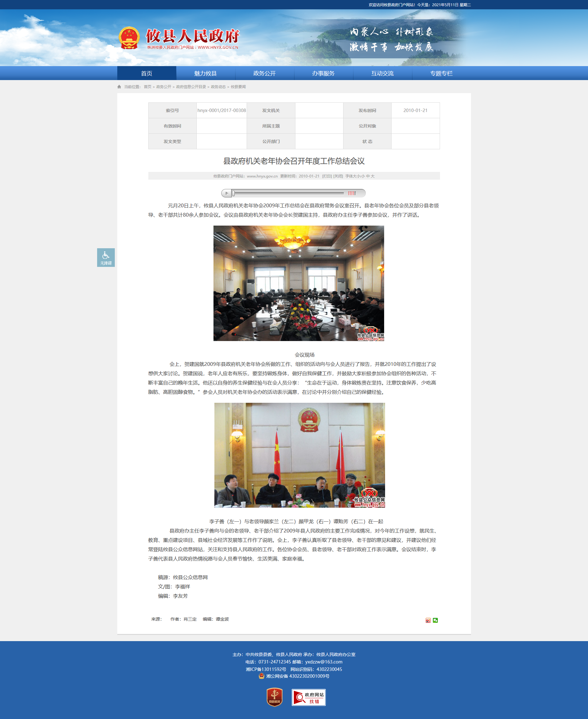Open the 政府网站找错 error report icon
588x719 pixels.
tap(308, 697)
